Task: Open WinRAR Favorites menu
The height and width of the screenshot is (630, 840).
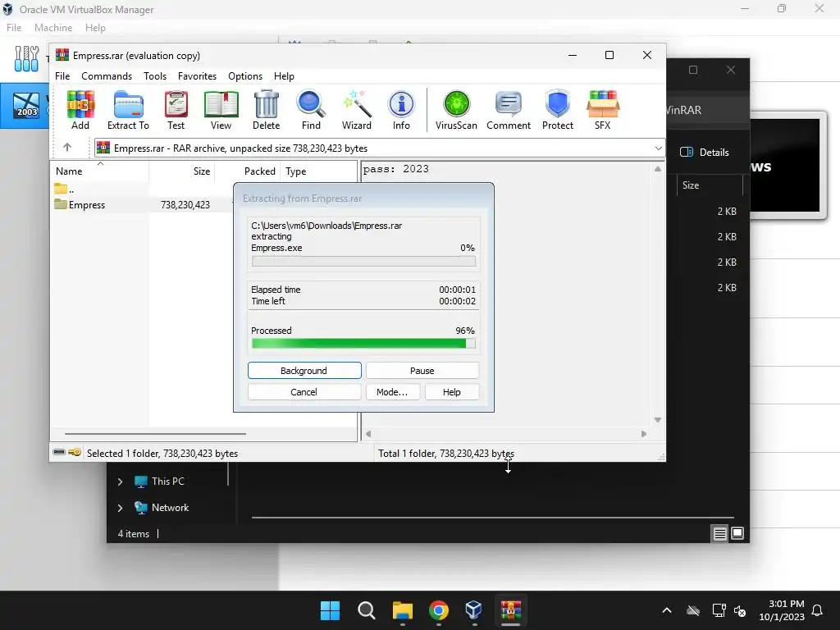Action: [197, 76]
